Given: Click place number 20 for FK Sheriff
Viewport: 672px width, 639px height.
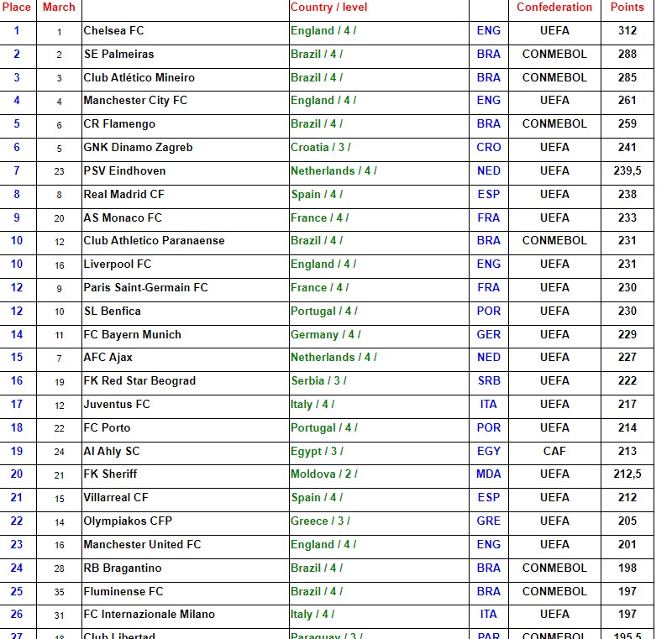Looking at the screenshot, I should tap(17, 474).
